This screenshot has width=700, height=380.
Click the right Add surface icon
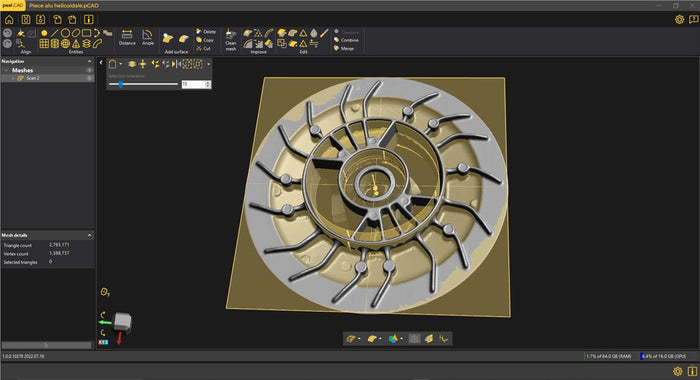pos(183,38)
